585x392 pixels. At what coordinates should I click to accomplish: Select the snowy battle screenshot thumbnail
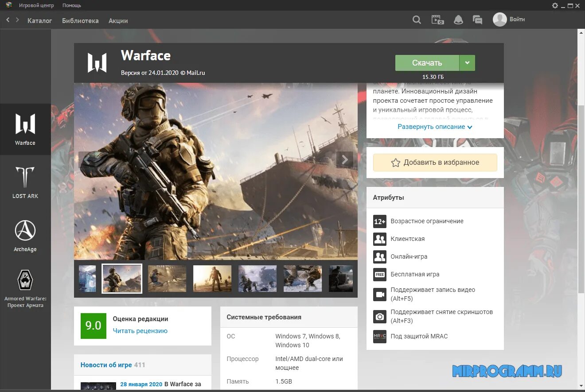click(257, 279)
